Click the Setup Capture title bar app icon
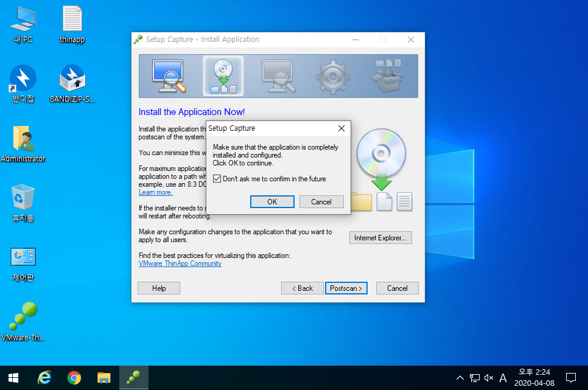588x390 pixels. [138, 40]
